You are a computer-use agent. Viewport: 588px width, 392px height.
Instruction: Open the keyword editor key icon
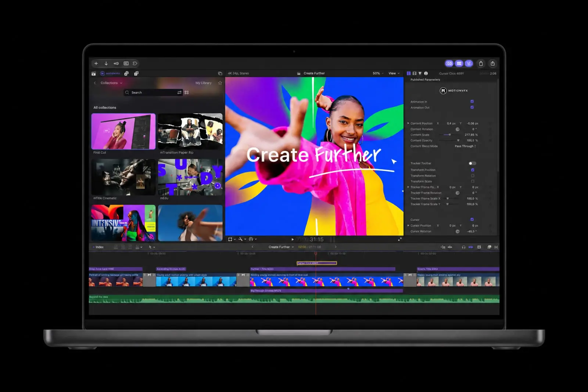coord(116,64)
